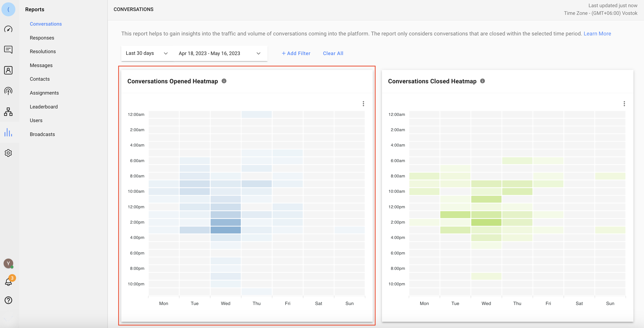
Task: Open the contacts sidebar icon
Action: [8, 70]
